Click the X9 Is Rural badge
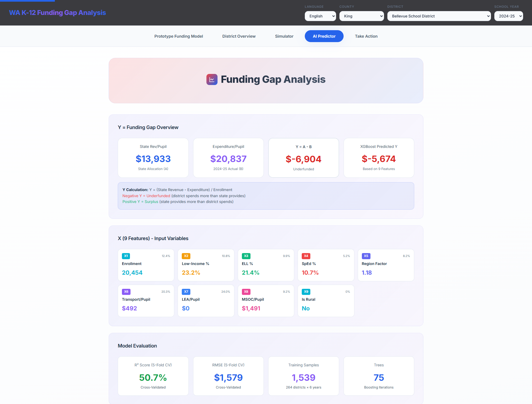Viewport: 532px width, 404px height. point(306,292)
